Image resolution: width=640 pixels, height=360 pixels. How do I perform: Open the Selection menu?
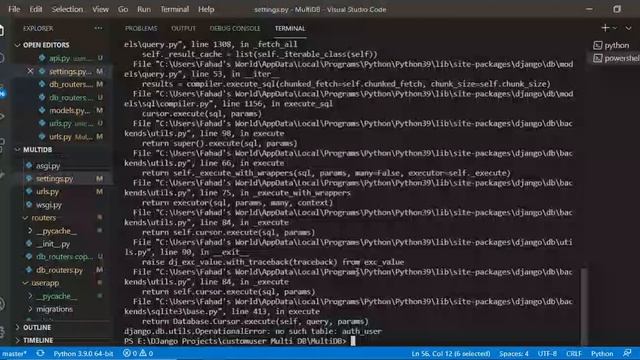67,9
